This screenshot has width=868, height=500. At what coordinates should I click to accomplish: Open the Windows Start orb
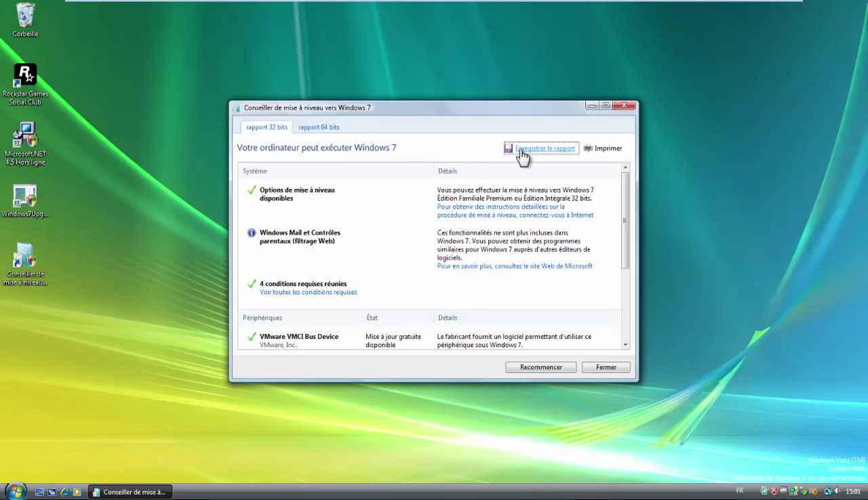click(15, 491)
